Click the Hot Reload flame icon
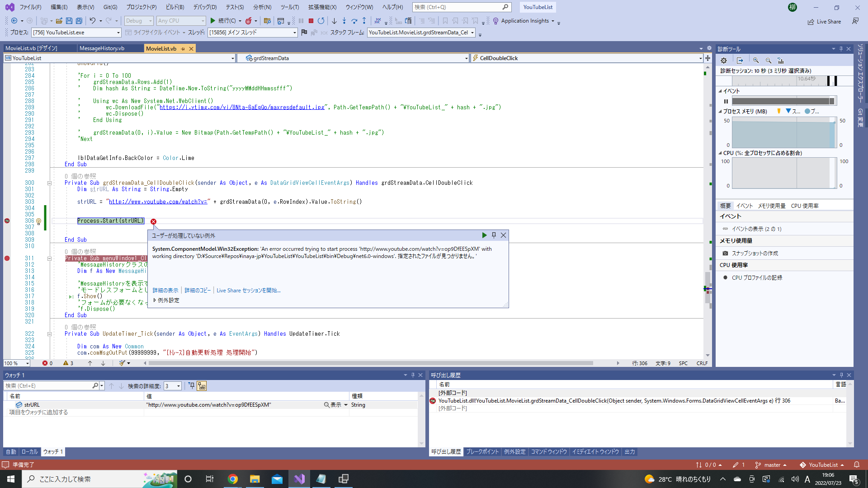The image size is (868, 488). pos(249,21)
